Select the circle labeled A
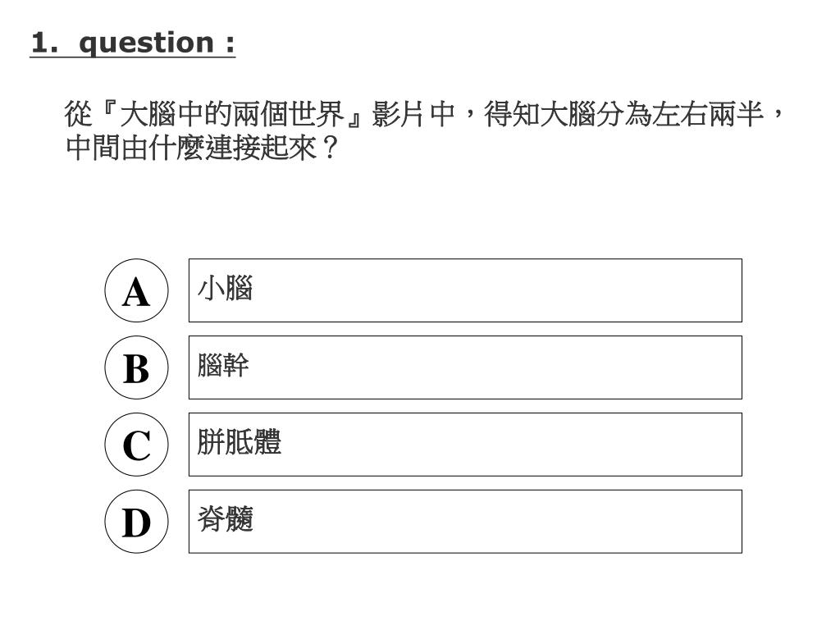 click(137, 290)
